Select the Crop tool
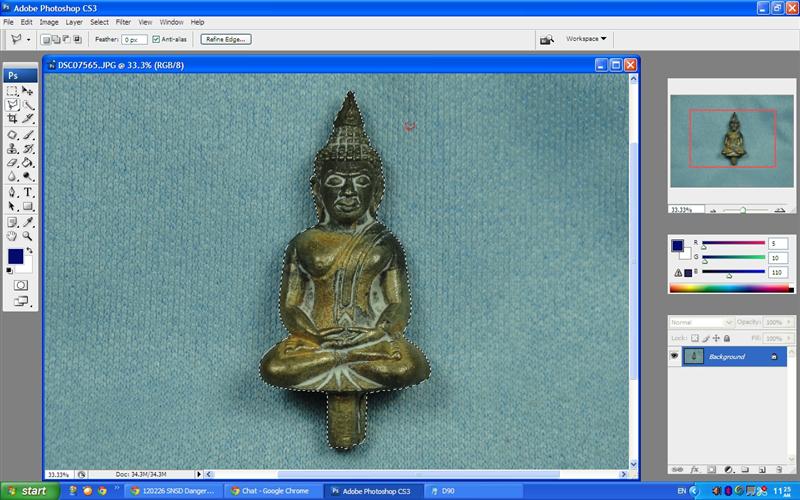The image size is (800, 500). 12,118
